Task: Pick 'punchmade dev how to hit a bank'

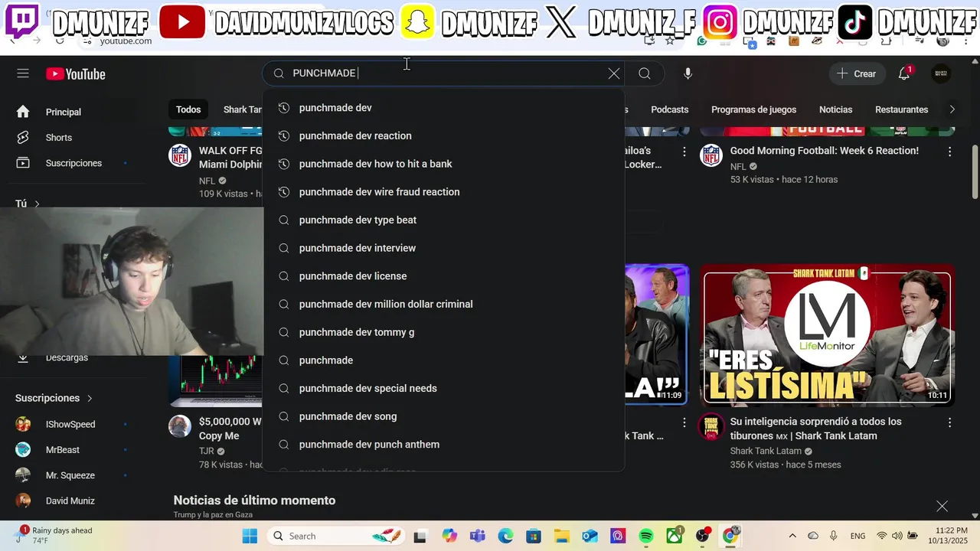Action: [443, 164]
